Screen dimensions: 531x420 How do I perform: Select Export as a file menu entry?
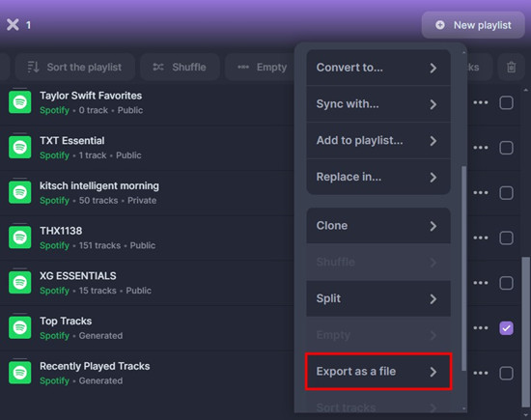[x=378, y=372]
